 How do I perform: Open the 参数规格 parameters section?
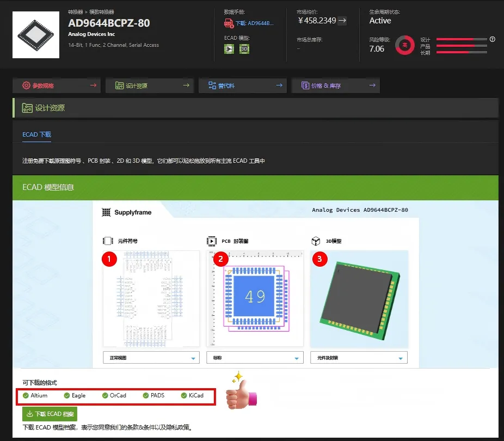coord(57,85)
